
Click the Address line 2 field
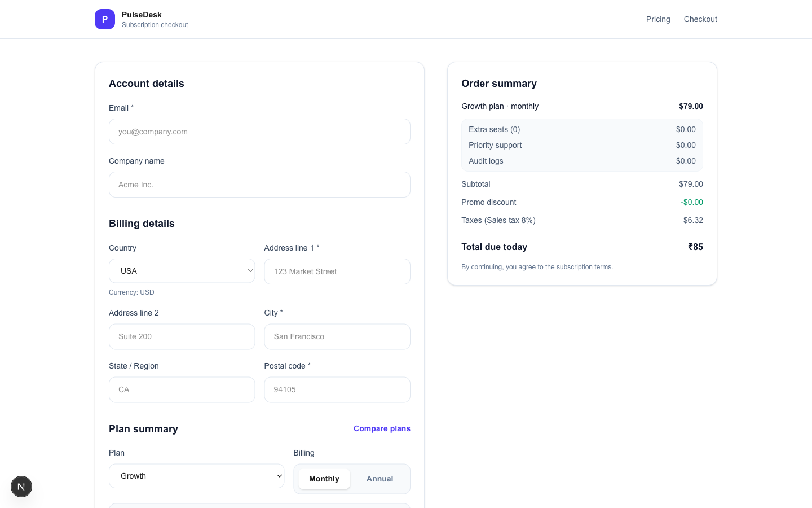[x=182, y=336]
